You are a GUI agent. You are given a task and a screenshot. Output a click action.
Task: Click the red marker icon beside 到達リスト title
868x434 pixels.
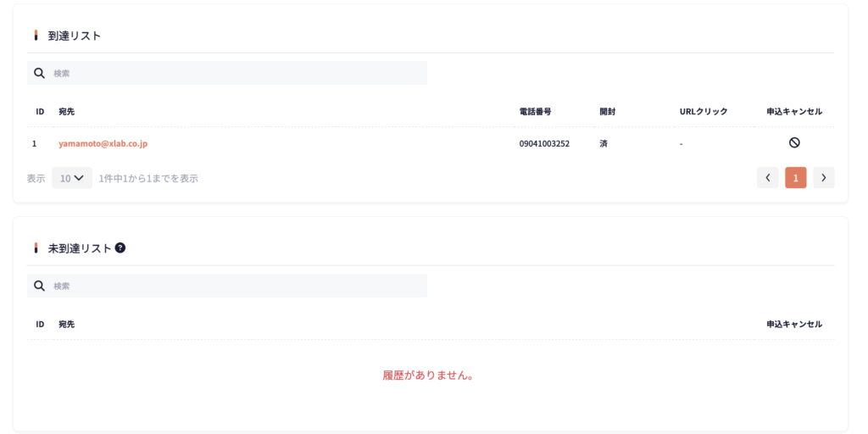coord(36,36)
